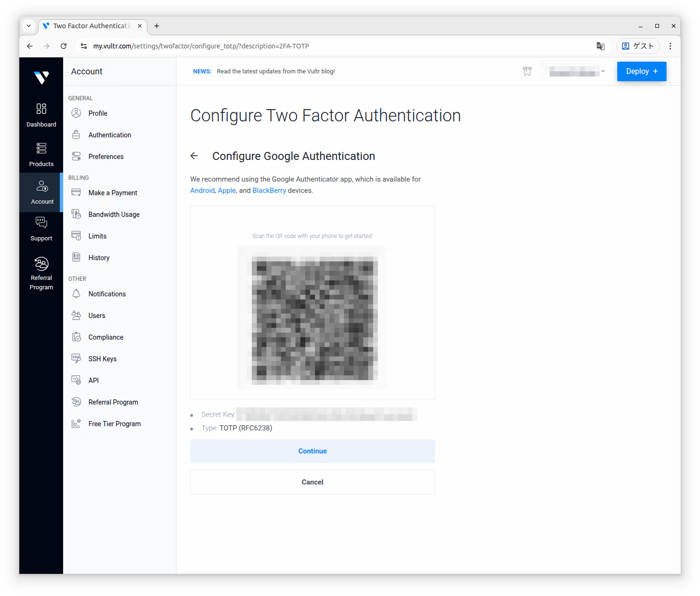Click the API icon

[76, 381]
